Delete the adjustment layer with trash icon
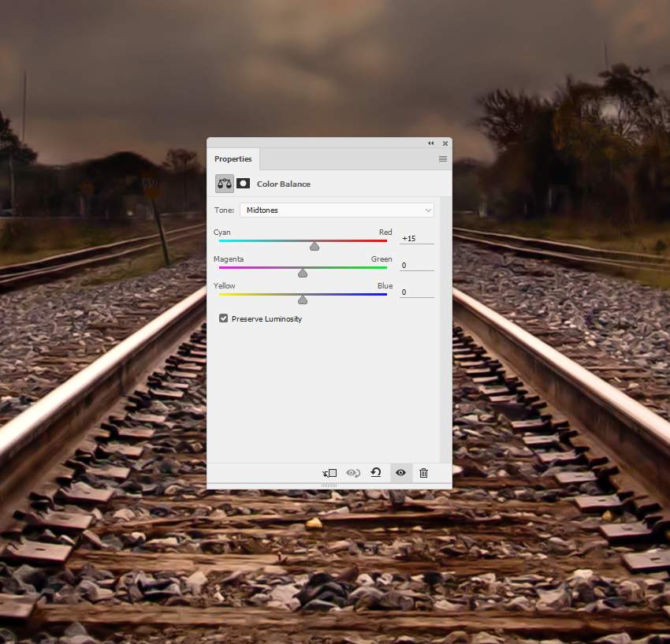 (423, 473)
